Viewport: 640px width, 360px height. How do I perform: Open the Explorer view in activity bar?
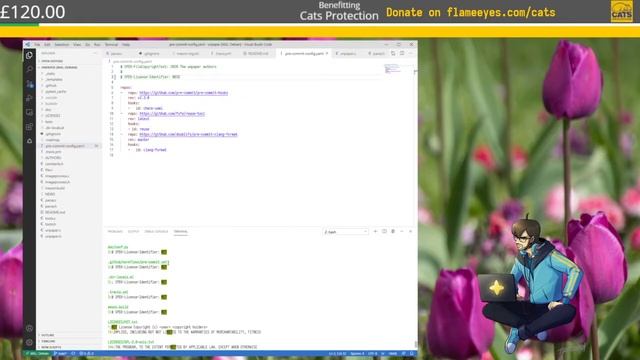point(29,56)
